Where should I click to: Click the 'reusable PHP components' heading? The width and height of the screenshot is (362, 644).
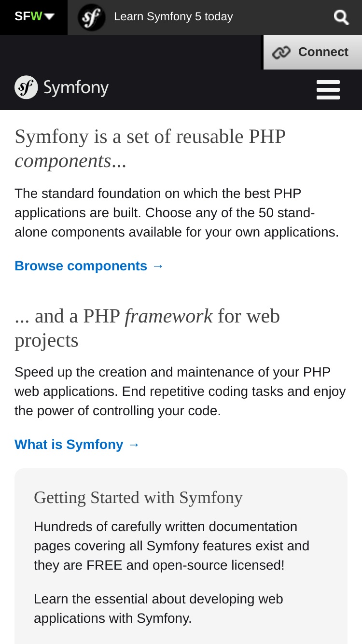pyautogui.click(x=150, y=149)
